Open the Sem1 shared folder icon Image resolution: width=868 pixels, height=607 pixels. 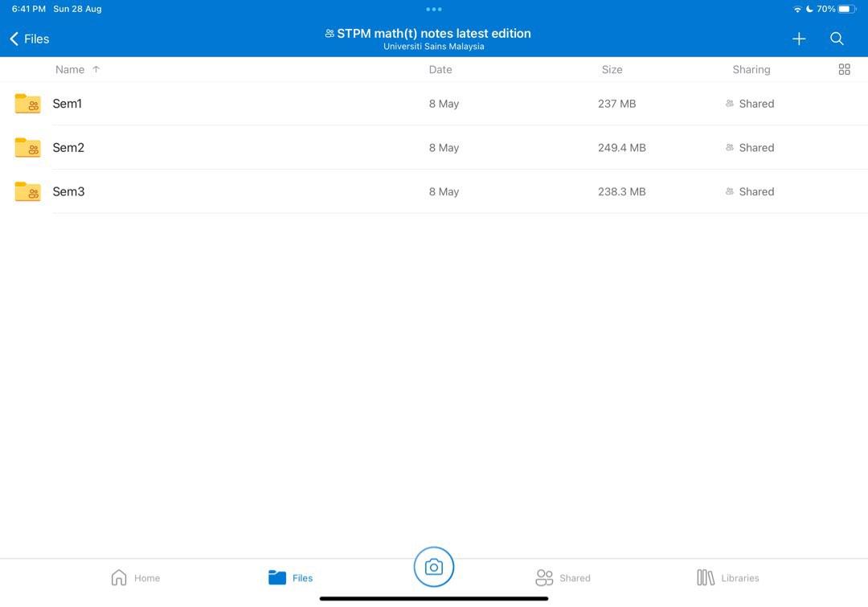pos(28,104)
